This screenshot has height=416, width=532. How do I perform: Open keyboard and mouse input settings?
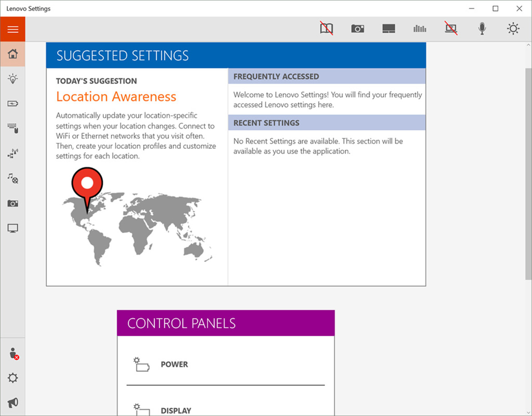[x=13, y=128]
